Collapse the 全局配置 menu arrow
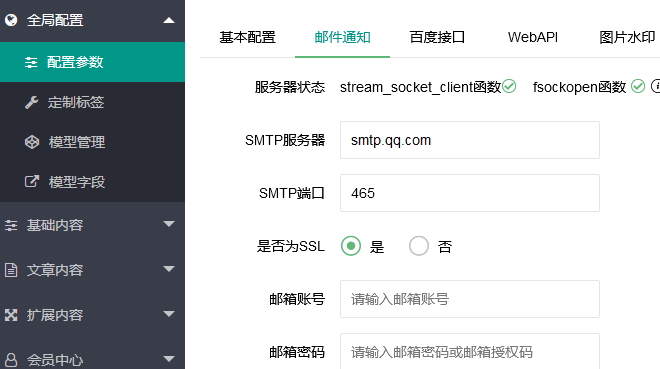660x369 pixels. click(x=169, y=20)
